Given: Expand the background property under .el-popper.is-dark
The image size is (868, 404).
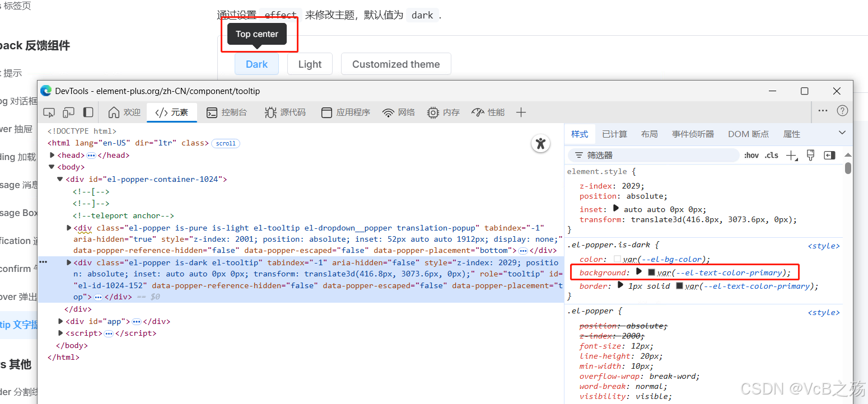Looking at the screenshot, I should (638, 271).
